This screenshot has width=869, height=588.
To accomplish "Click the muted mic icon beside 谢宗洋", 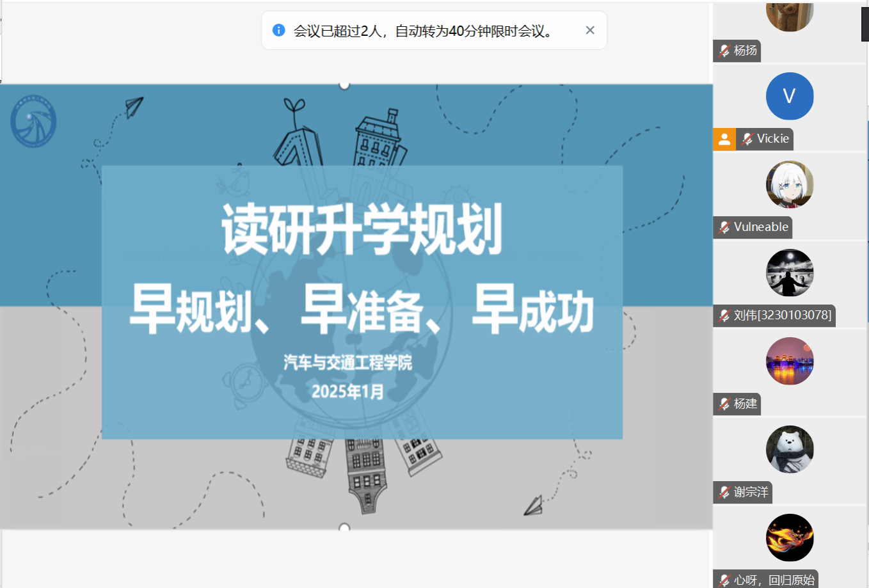I will pyautogui.click(x=724, y=492).
